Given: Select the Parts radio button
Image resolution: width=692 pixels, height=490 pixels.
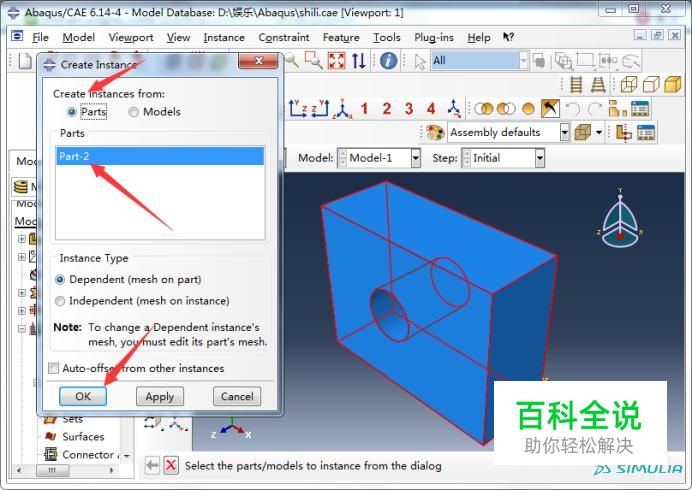Looking at the screenshot, I should click(x=71, y=112).
